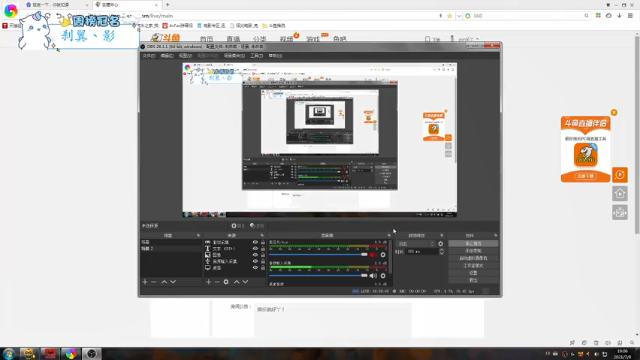
Task: Unmute the red muted desktop audio speaker
Action: pos(373,255)
